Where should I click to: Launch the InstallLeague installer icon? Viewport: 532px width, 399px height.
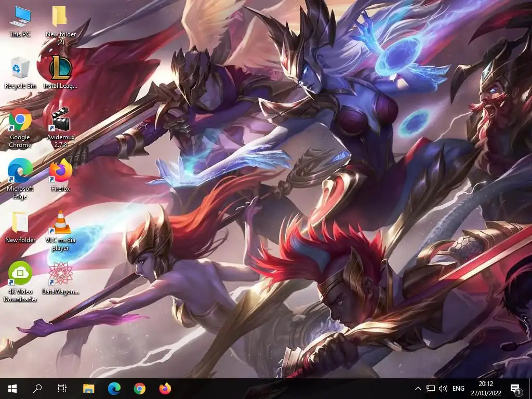click(x=60, y=73)
